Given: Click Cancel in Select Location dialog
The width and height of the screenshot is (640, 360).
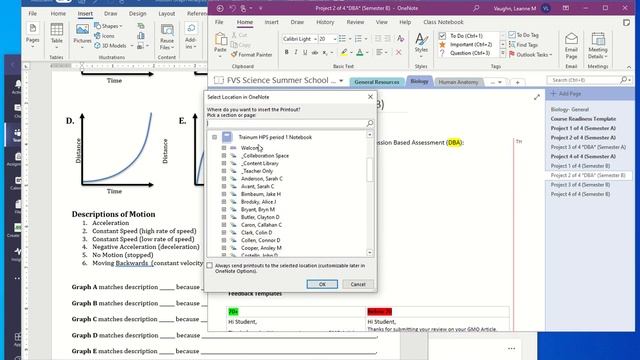Looking at the screenshot, I should pyautogui.click(x=358, y=284).
